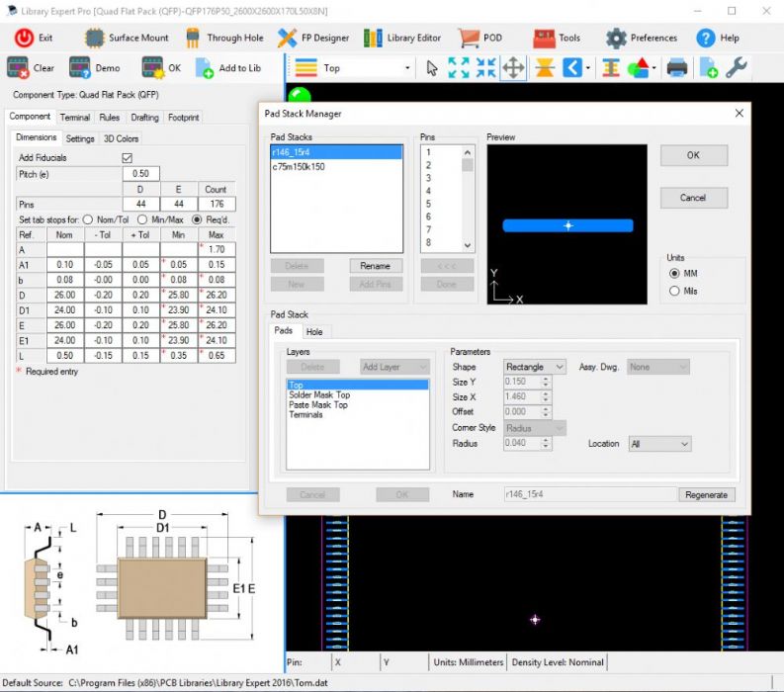The height and width of the screenshot is (692, 784).
Task: Click the wrench settings icon
Action: [737, 68]
